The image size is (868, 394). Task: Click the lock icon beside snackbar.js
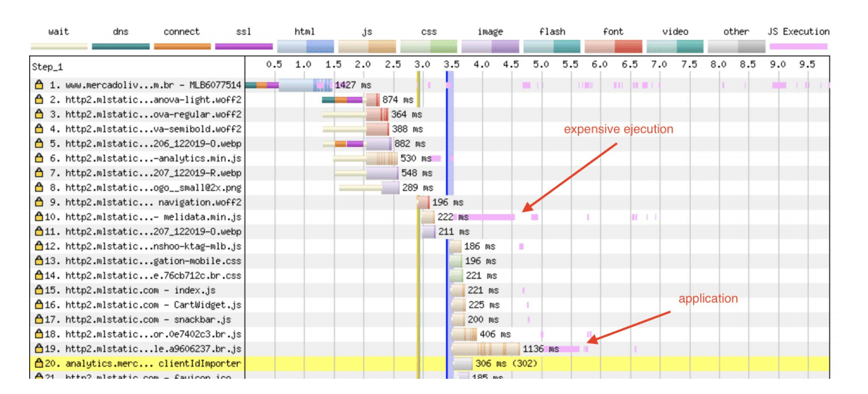39,319
